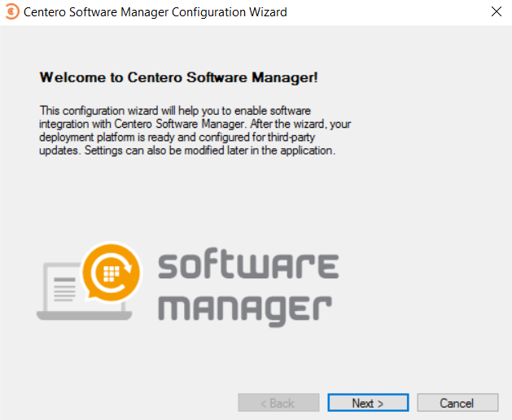Select the Welcome to Centero Software Manager heading

tap(178, 77)
